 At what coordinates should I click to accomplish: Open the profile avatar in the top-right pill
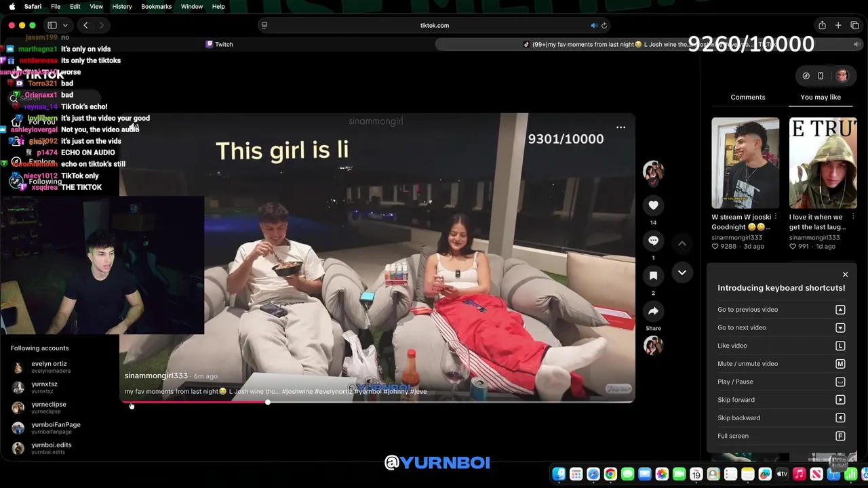tap(842, 76)
